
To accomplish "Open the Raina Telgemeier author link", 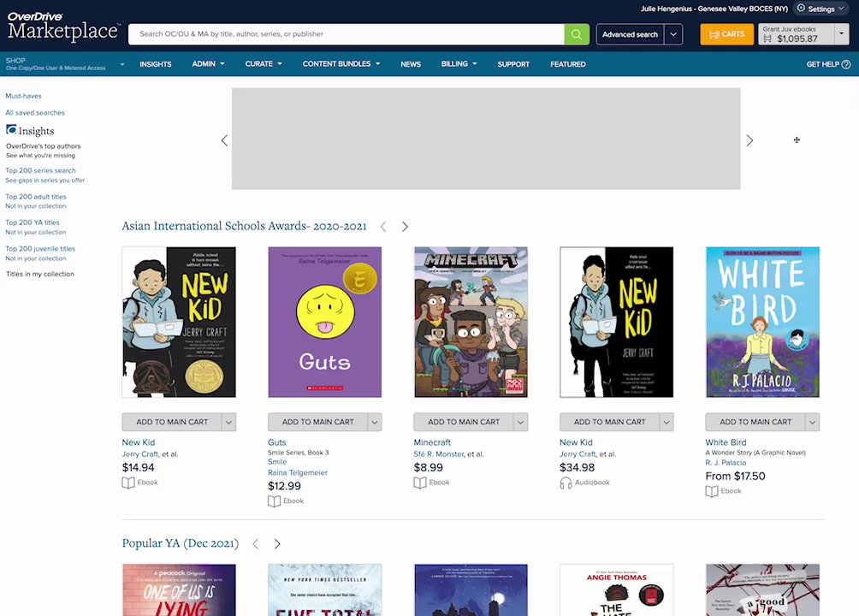I will click(x=298, y=472).
